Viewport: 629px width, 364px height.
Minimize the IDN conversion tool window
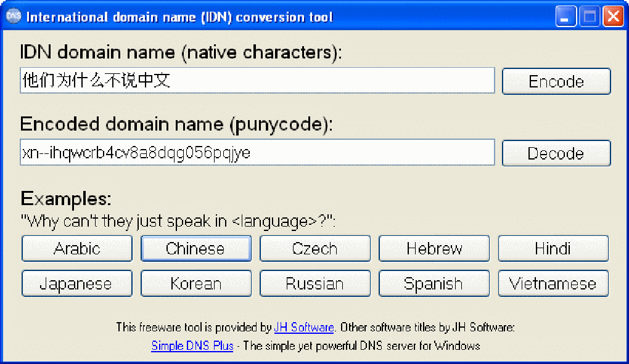565,17
